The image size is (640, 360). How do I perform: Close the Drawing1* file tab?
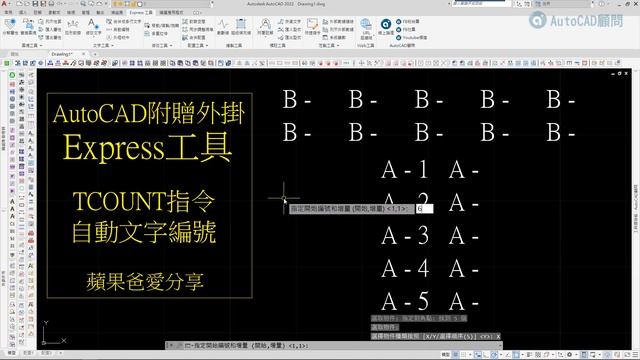(x=84, y=53)
